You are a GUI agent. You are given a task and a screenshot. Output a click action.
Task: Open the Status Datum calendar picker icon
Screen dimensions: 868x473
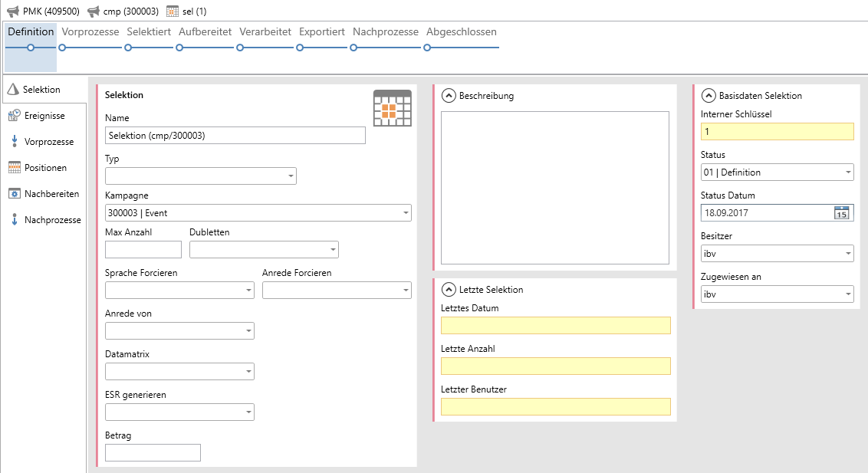click(x=842, y=213)
